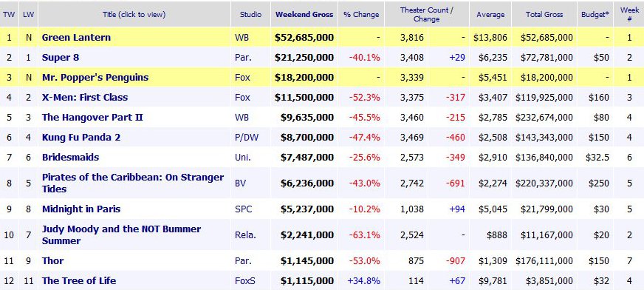Click the Mr. Popper's Penguins link

point(95,78)
